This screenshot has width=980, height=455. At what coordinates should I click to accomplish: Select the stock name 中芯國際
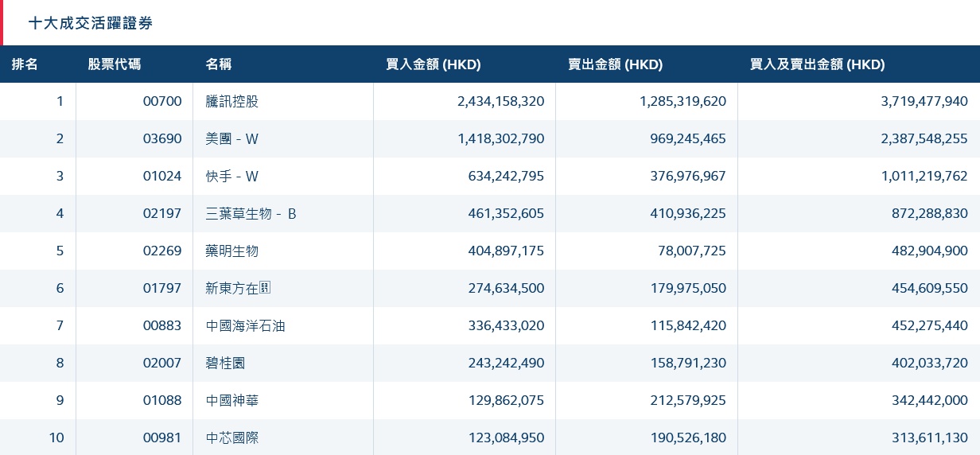tap(231, 437)
